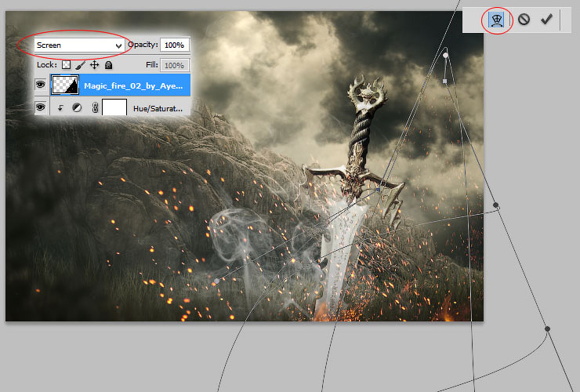Hide the Hue/Saturation adjustment layer

pyautogui.click(x=40, y=107)
